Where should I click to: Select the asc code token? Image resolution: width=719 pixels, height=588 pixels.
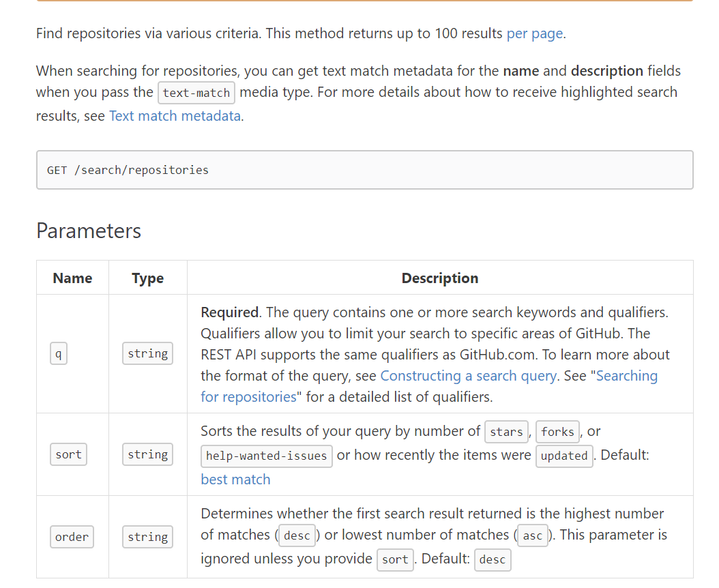(x=532, y=535)
